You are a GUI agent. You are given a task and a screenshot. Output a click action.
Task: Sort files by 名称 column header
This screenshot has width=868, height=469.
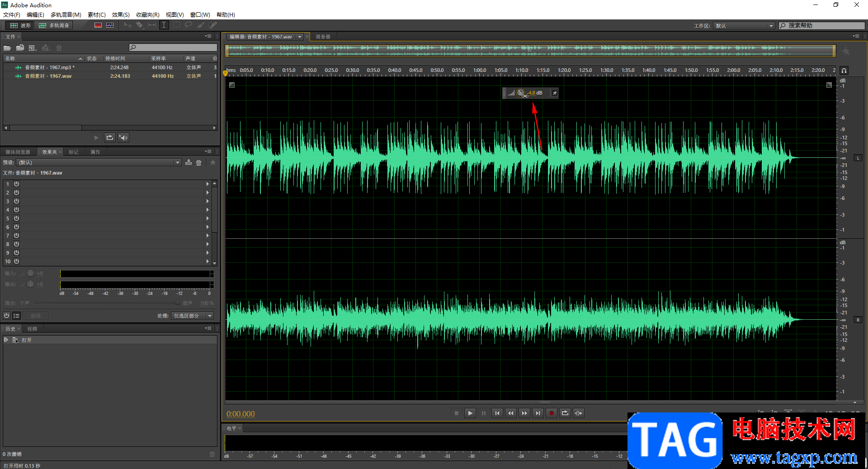pyautogui.click(x=44, y=58)
